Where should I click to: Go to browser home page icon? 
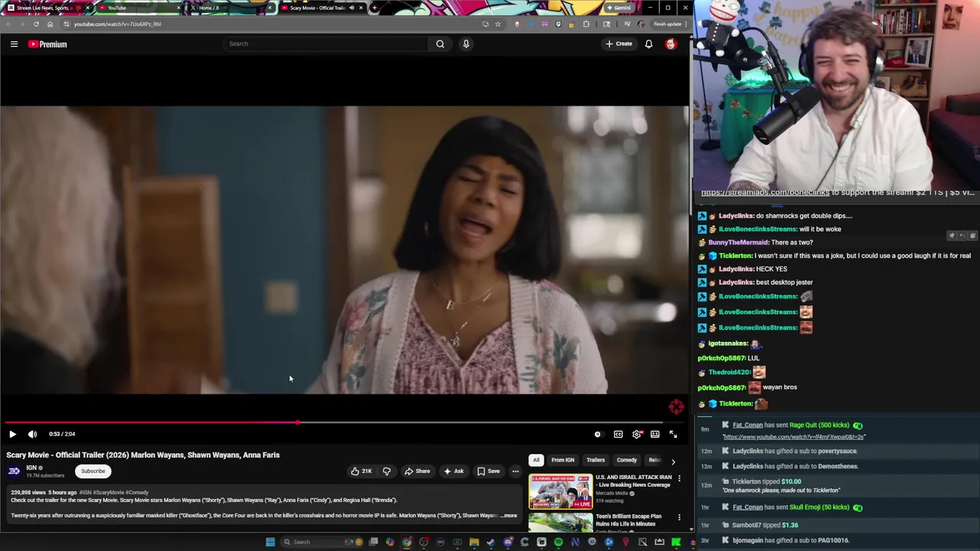click(51, 24)
